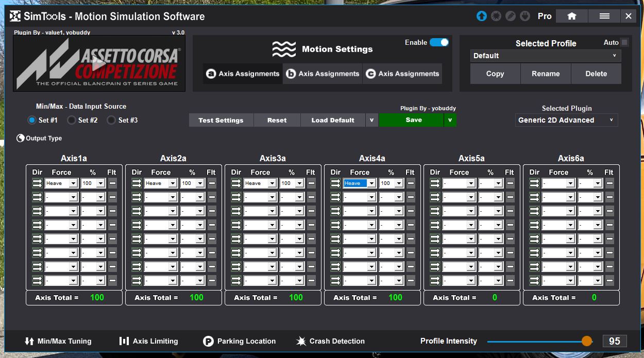Open the hamburger menu
The height and width of the screenshot is (358, 644).
pyautogui.click(x=604, y=16)
